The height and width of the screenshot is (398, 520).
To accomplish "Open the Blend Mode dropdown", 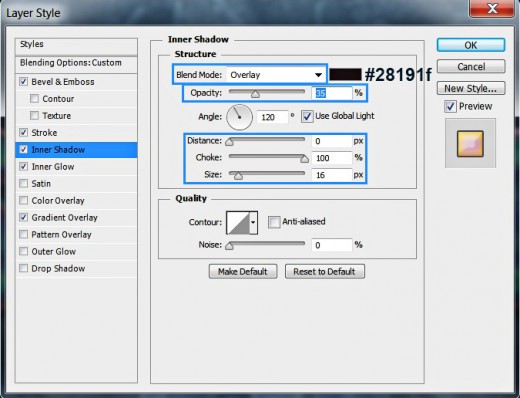I will (276, 75).
